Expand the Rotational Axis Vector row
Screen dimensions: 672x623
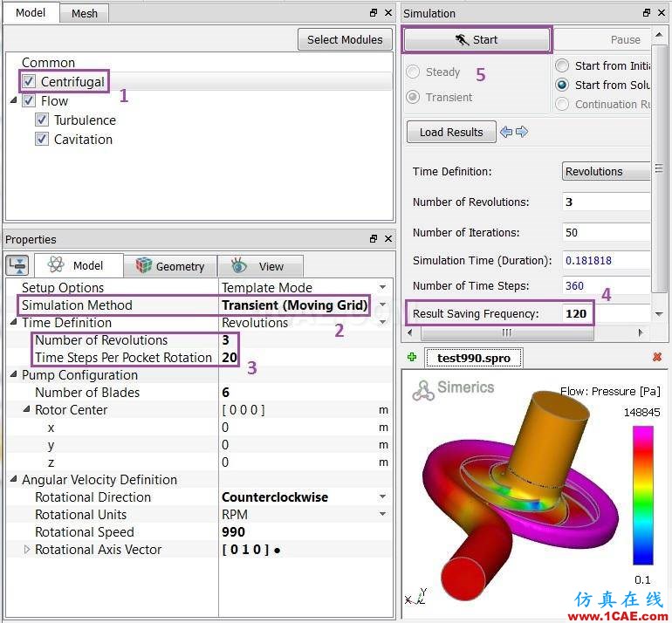27,550
